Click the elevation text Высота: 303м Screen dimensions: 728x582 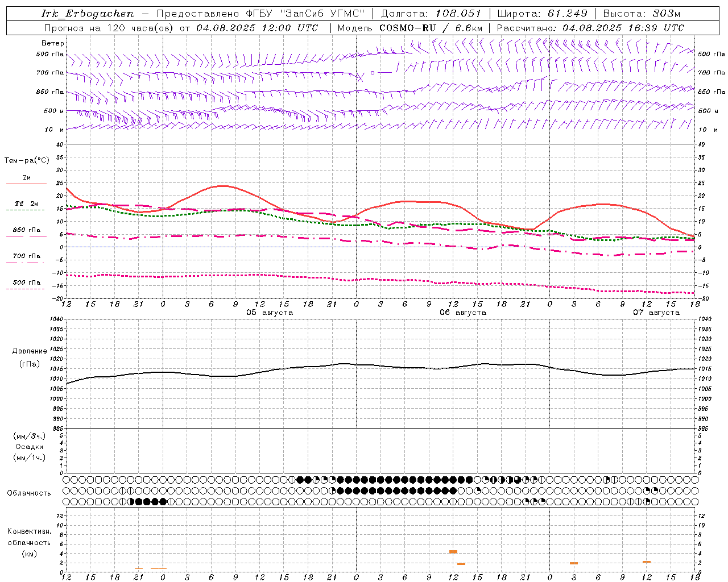[642, 14]
